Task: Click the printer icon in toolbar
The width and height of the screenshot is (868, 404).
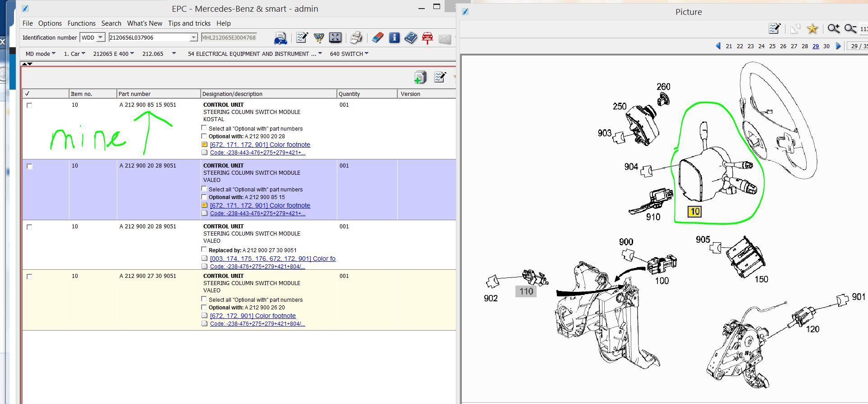Action: [x=356, y=38]
